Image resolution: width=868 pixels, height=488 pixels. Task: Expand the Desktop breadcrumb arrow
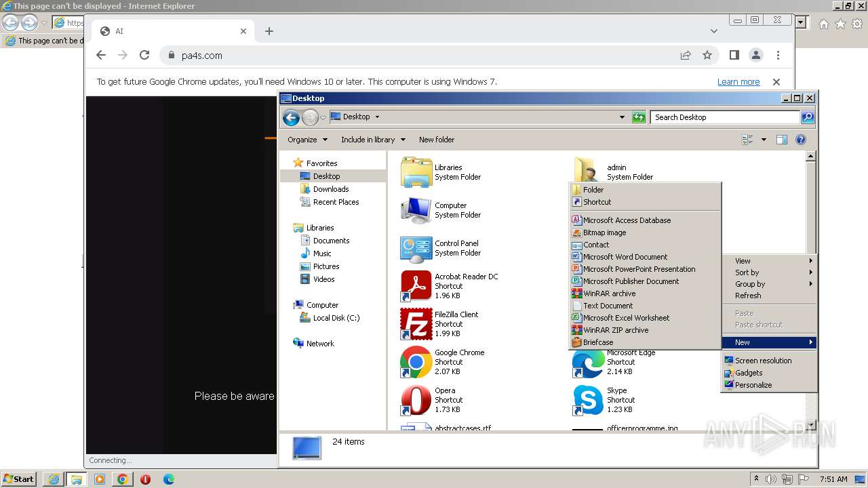point(377,117)
